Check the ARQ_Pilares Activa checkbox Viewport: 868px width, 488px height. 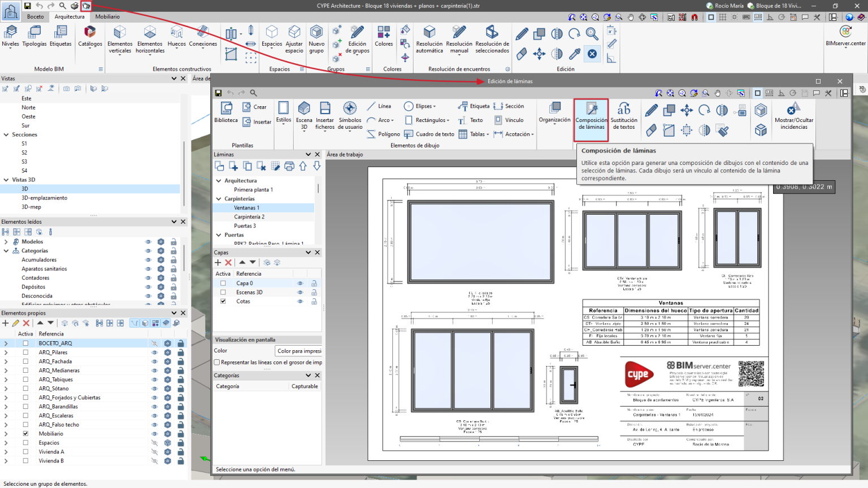pos(25,352)
